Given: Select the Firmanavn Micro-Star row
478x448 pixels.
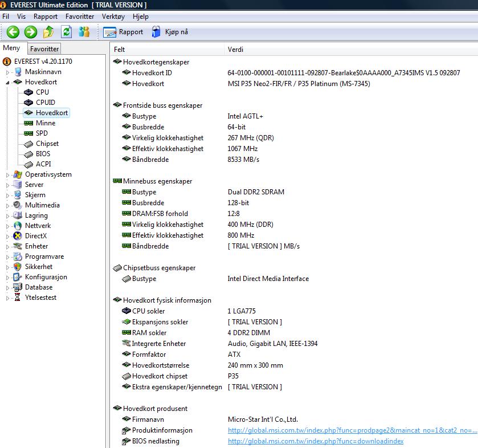Looking at the screenshot, I should point(210,420).
